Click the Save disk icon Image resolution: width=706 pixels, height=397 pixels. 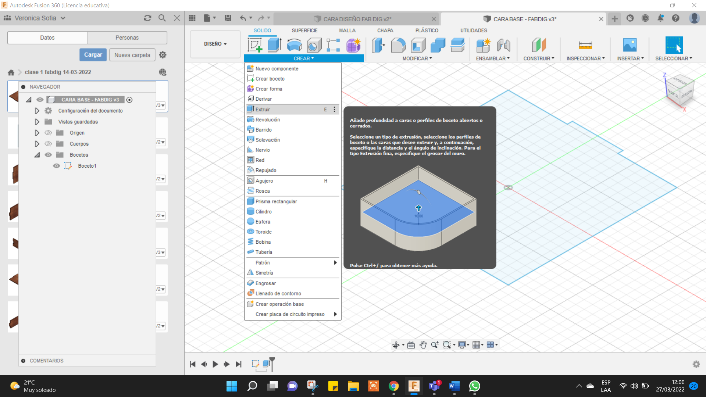point(228,18)
